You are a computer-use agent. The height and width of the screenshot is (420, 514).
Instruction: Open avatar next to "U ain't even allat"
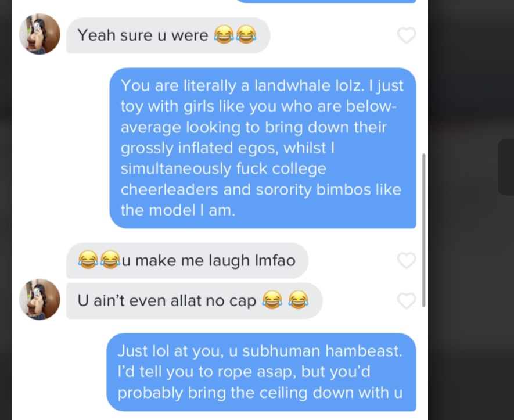coord(39,299)
